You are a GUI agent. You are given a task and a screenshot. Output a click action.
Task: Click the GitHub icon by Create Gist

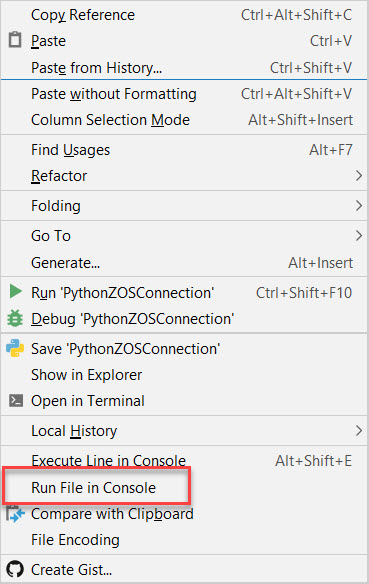15,569
